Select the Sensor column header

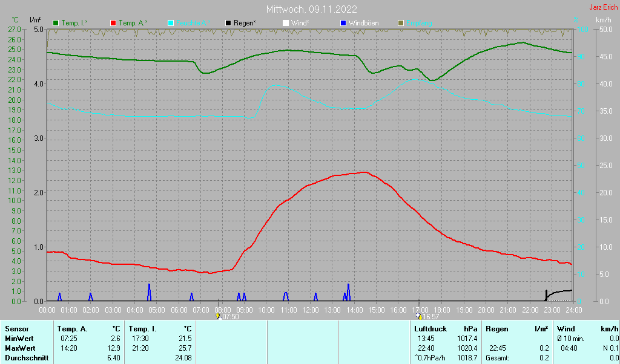16,328
